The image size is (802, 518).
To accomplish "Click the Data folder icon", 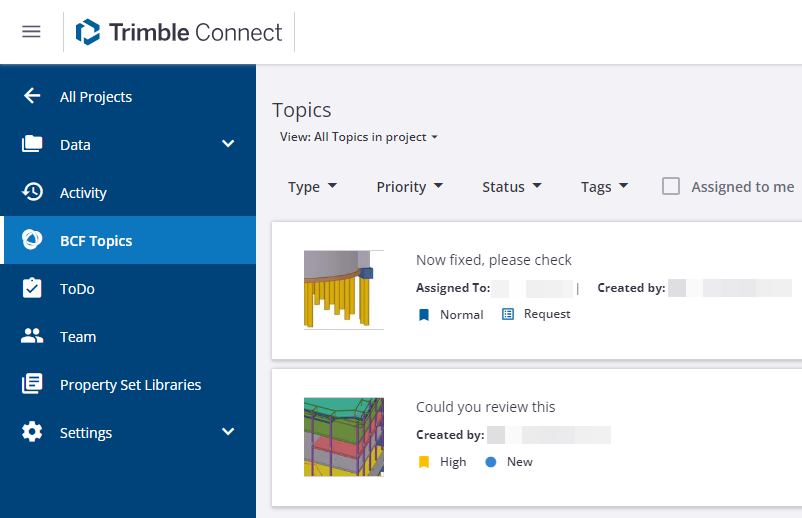I will tap(32, 144).
